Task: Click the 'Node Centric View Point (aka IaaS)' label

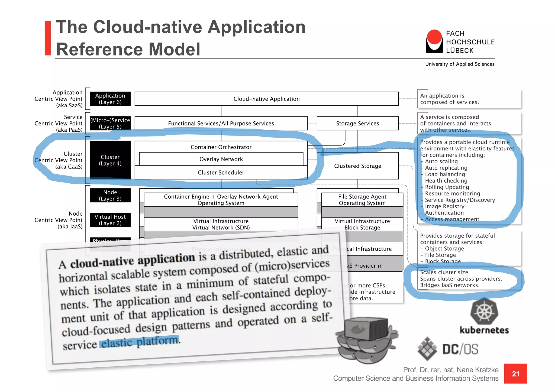Action: click(59, 220)
